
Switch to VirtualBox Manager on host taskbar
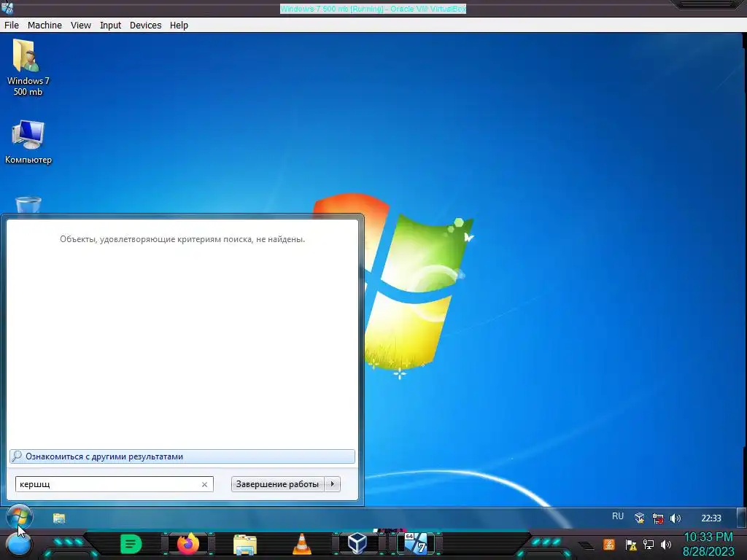pyautogui.click(x=357, y=544)
